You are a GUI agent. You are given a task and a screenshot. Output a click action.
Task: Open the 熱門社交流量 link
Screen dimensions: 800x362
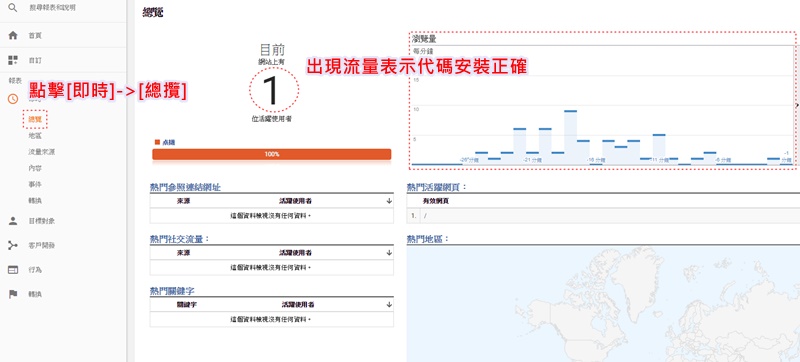180,239
